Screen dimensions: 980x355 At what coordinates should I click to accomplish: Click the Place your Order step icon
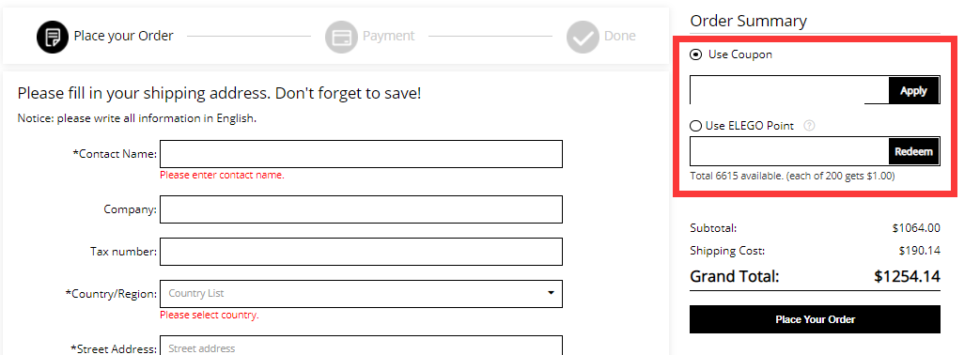(53, 37)
